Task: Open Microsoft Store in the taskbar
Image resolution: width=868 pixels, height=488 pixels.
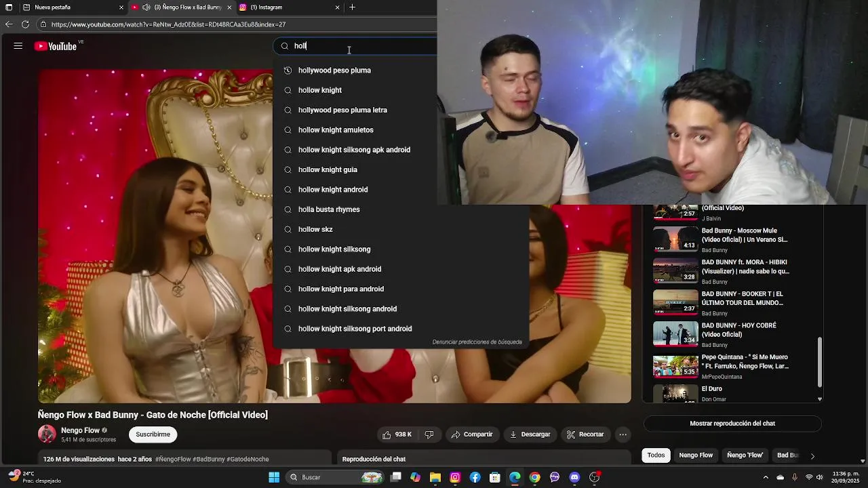Action: (495, 477)
